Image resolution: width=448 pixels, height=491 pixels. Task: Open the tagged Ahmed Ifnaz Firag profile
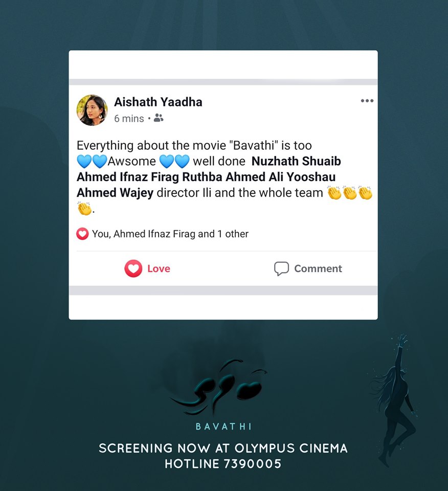[128, 177]
